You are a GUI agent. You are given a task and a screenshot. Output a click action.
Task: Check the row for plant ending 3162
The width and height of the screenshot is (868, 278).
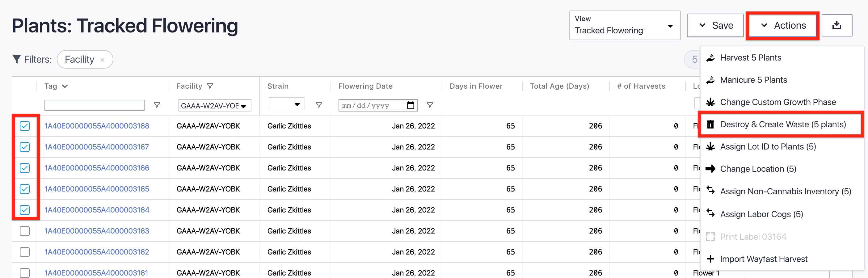pos(25,252)
